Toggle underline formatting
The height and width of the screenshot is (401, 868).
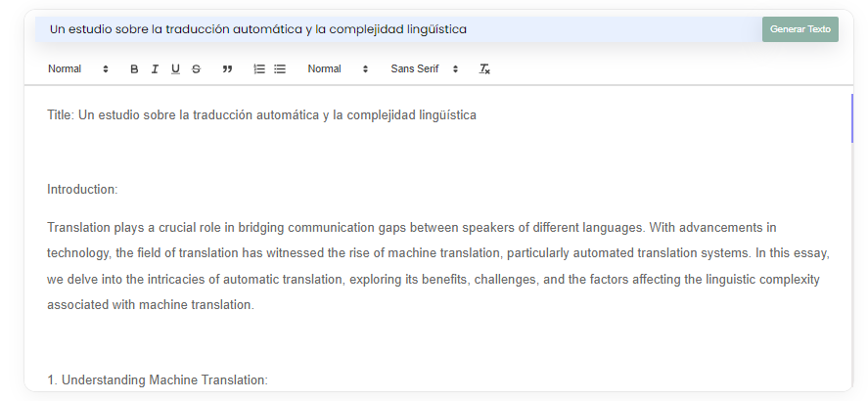[175, 69]
